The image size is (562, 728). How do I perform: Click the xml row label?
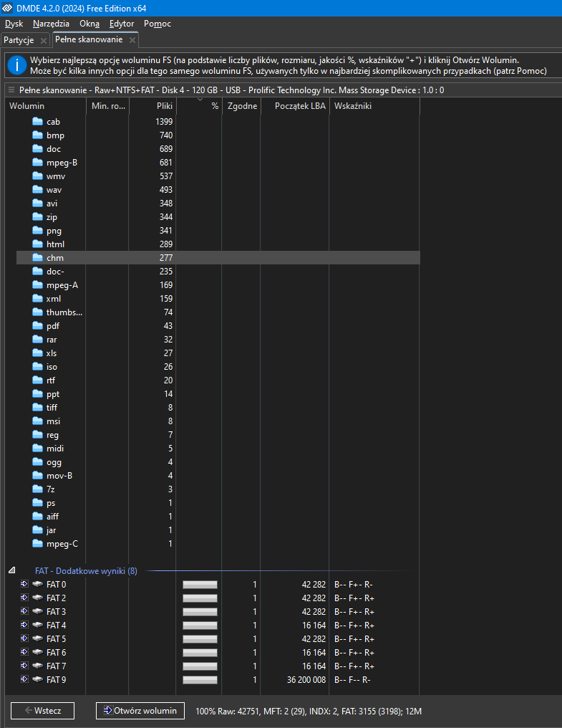[54, 299]
